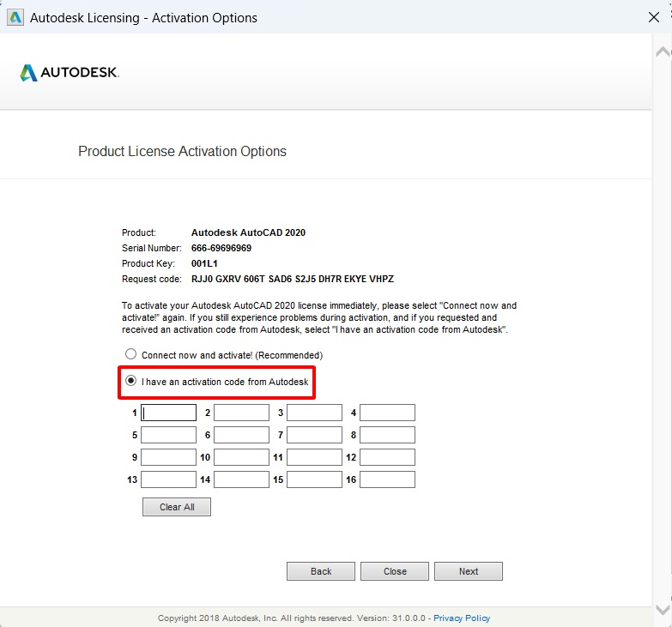Image resolution: width=672 pixels, height=627 pixels.
Task: Click activation code field 11
Action: click(x=314, y=457)
